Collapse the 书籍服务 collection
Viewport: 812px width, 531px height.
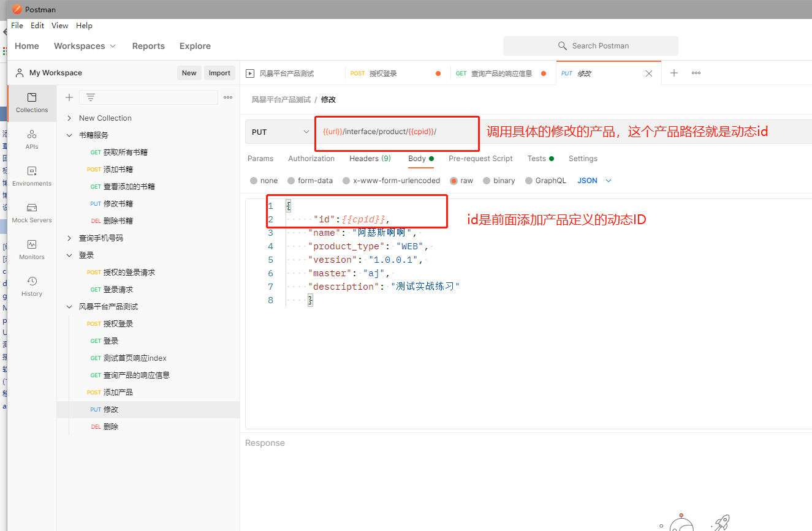(x=69, y=135)
